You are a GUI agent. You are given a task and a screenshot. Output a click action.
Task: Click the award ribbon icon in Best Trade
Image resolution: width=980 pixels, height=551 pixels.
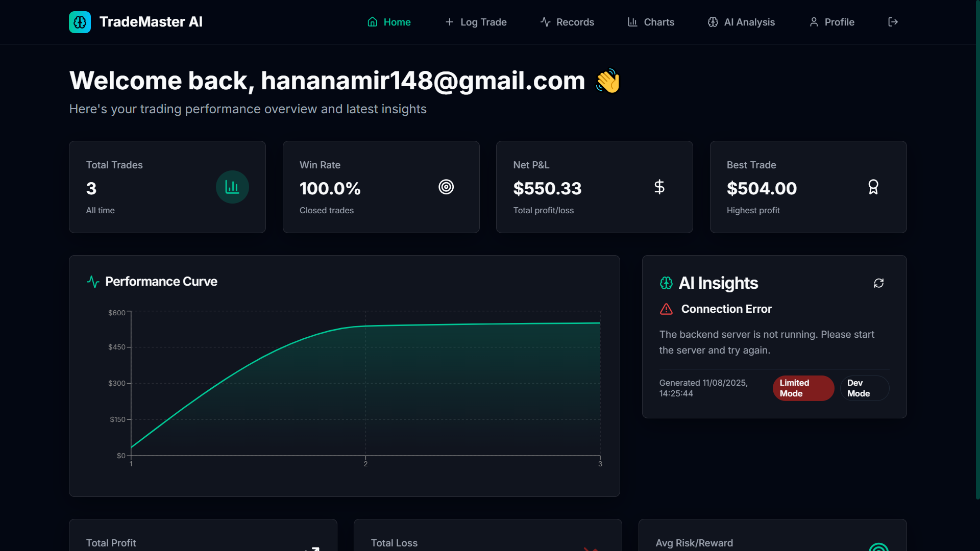click(873, 187)
